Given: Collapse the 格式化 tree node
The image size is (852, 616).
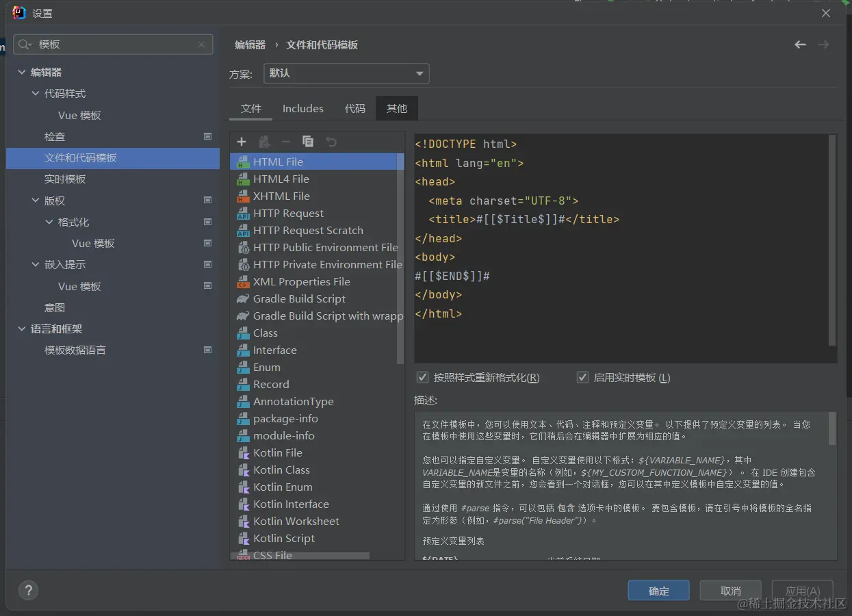Looking at the screenshot, I should 49,222.
